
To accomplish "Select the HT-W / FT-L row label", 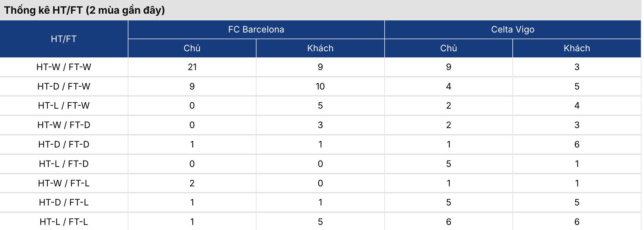I will coord(64,183).
